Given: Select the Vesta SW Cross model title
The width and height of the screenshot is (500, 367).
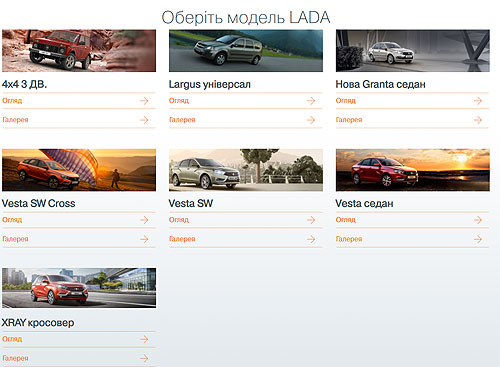Looking at the screenshot, I should 39,203.
